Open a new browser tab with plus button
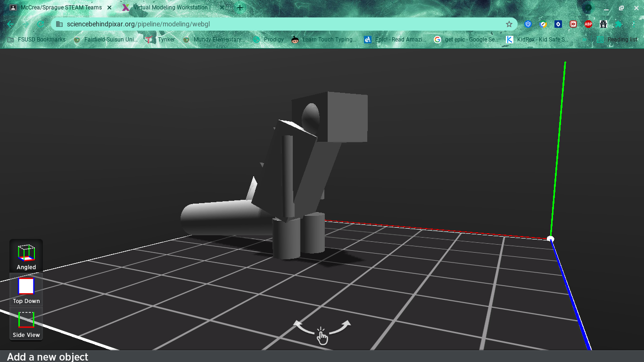Viewport: 644px width, 362px height. point(240,8)
